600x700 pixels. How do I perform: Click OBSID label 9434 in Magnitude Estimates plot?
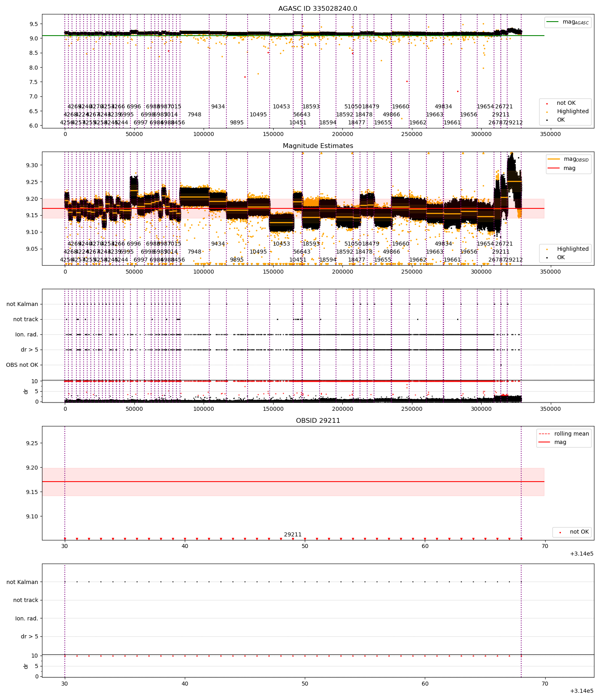pos(218,244)
